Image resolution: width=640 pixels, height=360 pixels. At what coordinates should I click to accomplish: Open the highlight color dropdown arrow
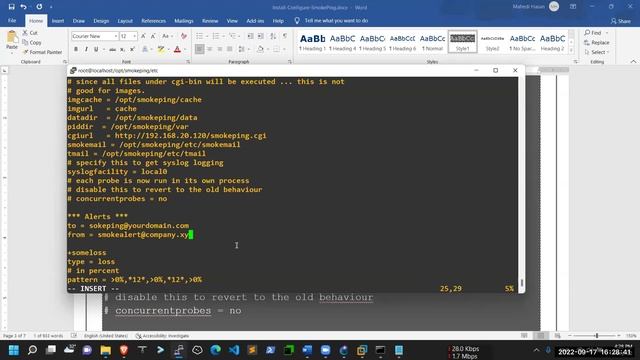tap(168, 49)
